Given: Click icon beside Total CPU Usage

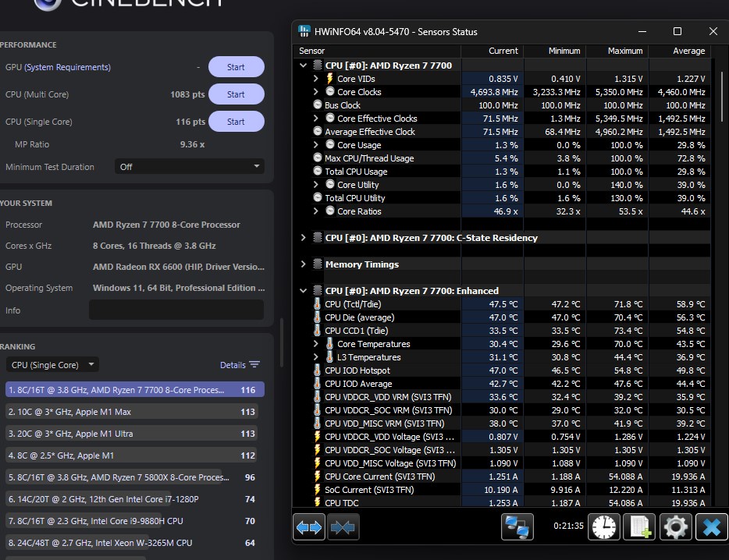Looking at the screenshot, I should pyautogui.click(x=318, y=171).
